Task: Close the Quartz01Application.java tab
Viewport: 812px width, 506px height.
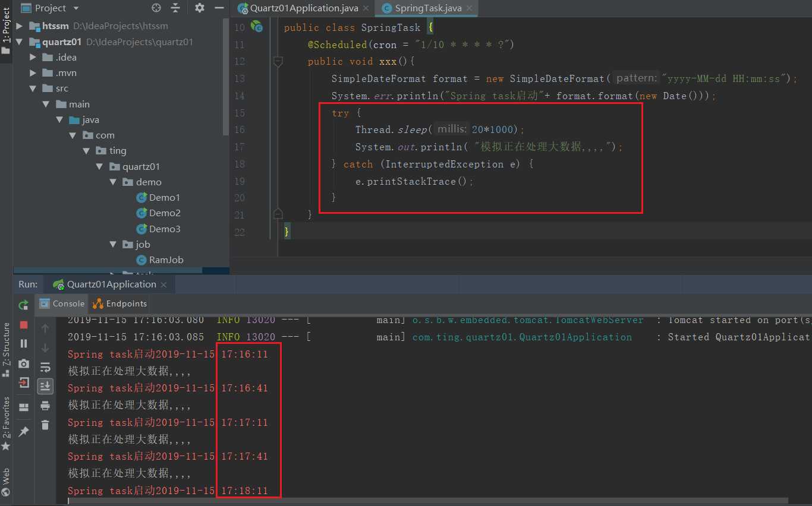Action: tap(366, 8)
